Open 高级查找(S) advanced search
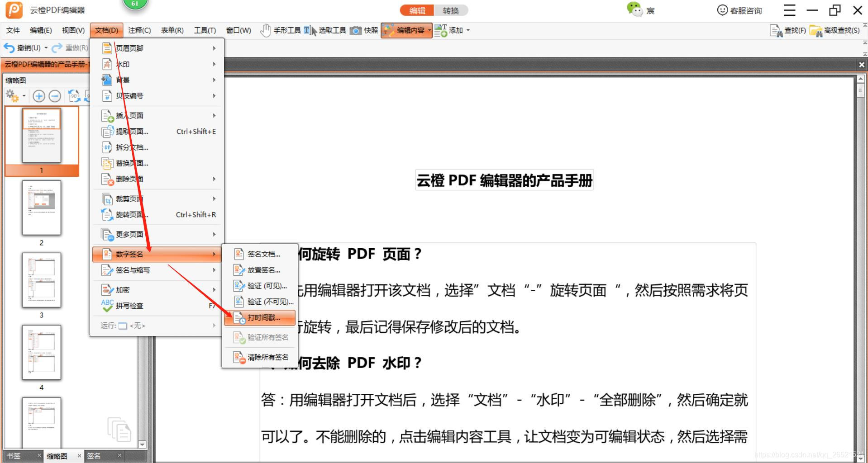 click(835, 30)
